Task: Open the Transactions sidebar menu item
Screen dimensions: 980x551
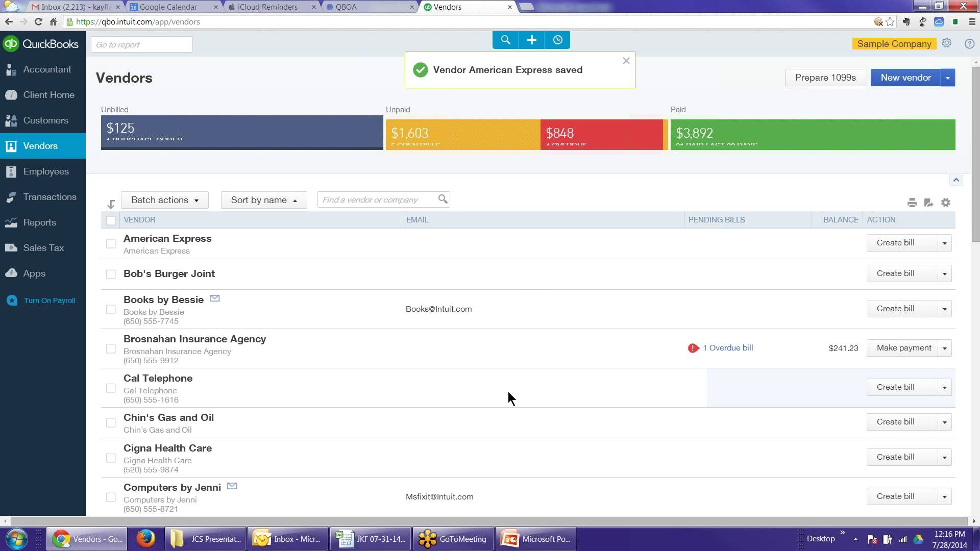Action: click(50, 196)
